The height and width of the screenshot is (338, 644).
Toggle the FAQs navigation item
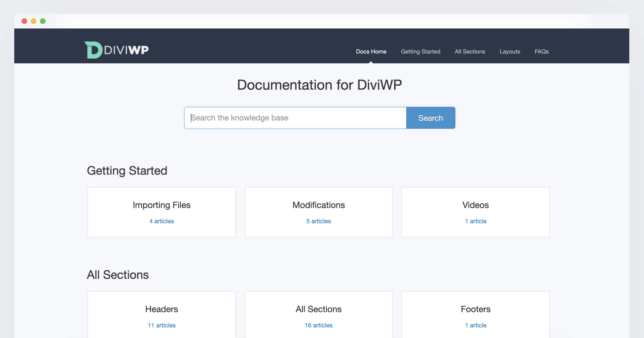click(x=541, y=51)
